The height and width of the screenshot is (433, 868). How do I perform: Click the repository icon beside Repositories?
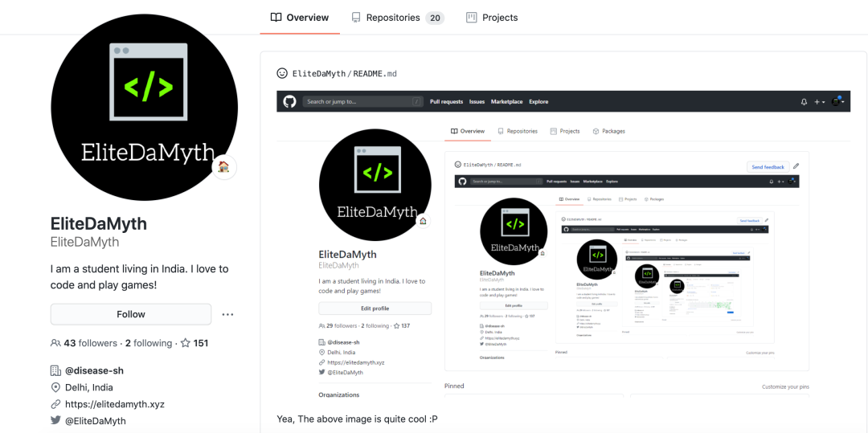click(356, 18)
